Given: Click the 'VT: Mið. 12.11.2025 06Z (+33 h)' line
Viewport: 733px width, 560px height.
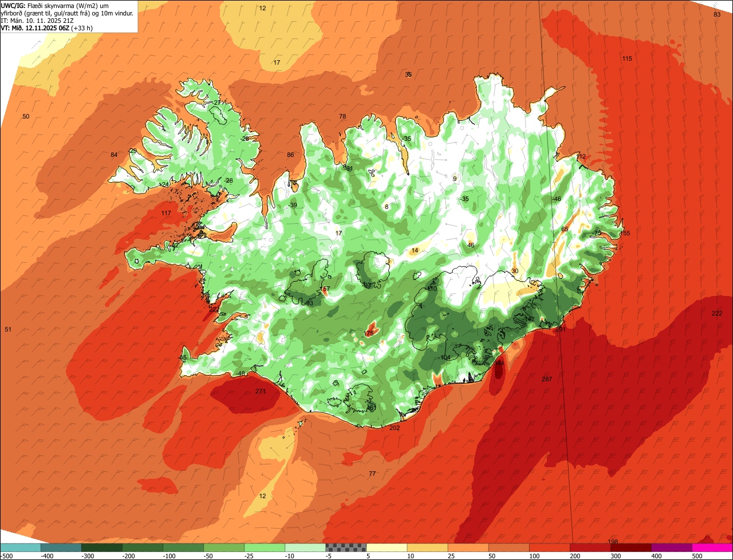Looking at the screenshot, I should pos(47,27).
